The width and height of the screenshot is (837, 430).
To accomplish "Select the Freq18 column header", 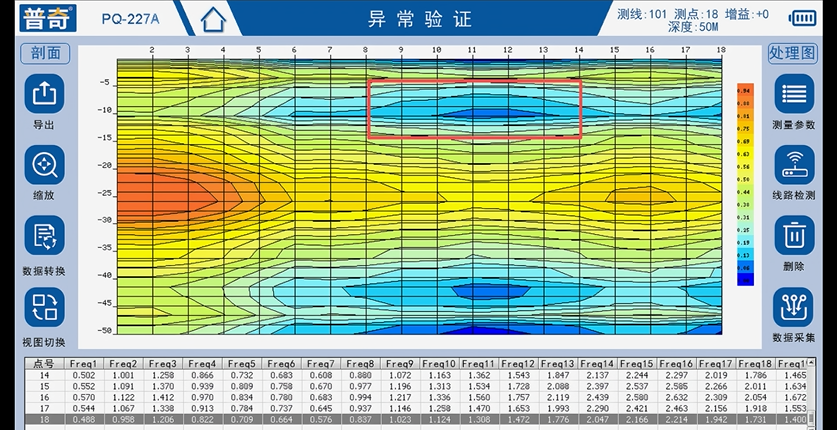I will (756, 364).
